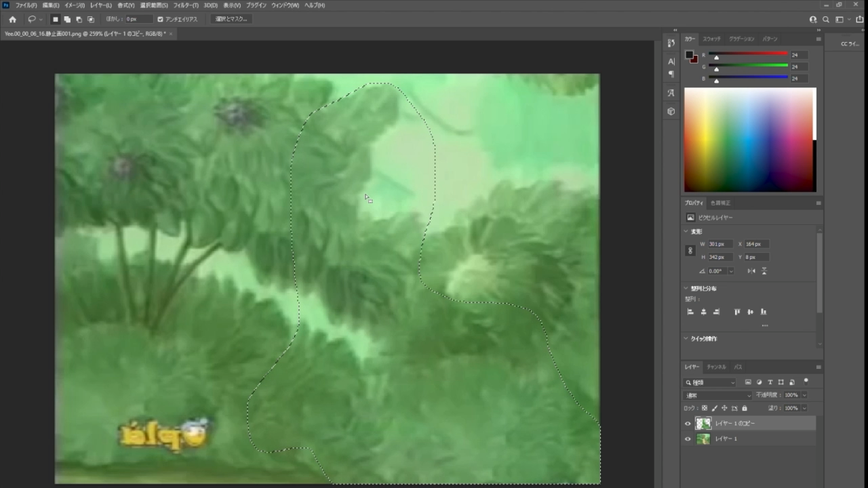Open the 3D panel cube icon
Screen dimensions: 868x488
point(671,111)
